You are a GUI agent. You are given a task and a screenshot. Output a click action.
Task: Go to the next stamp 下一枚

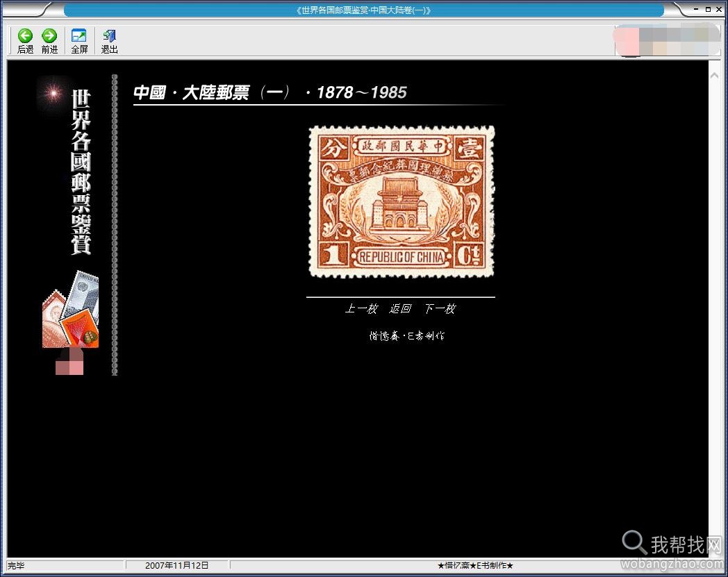coord(440,309)
